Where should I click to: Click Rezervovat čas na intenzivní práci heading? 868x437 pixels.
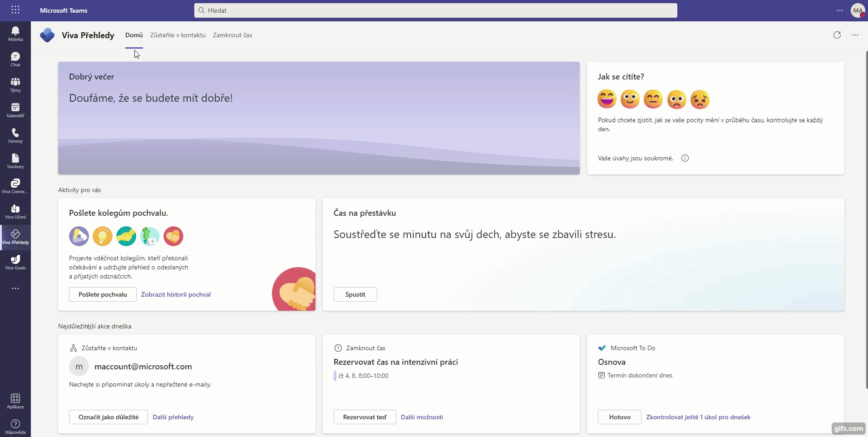coord(396,362)
